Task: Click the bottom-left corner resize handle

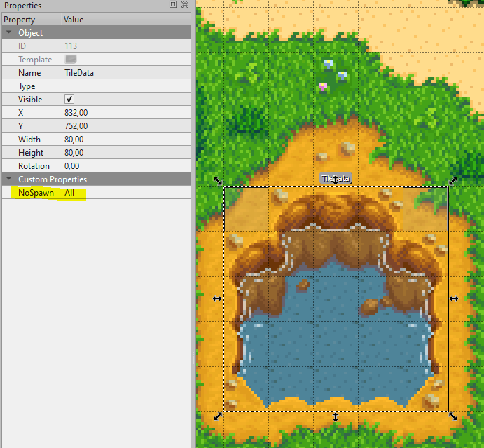Action: 218,416
